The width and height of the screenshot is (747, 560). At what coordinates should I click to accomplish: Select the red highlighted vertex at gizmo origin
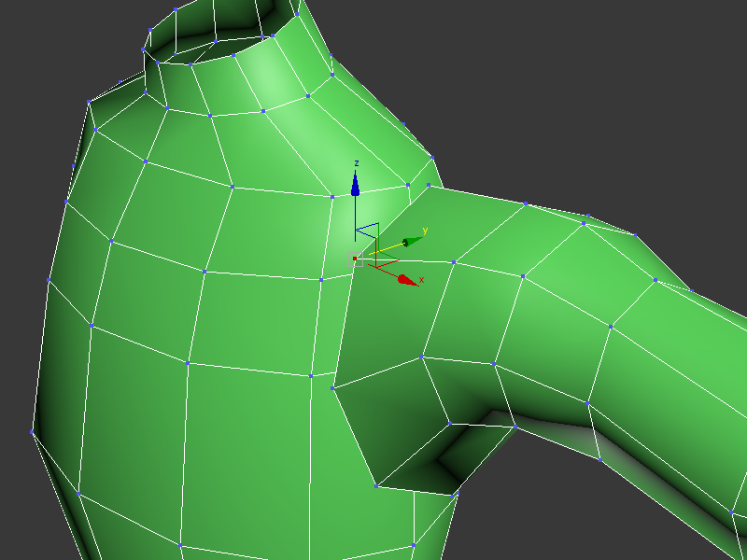click(x=355, y=259)
